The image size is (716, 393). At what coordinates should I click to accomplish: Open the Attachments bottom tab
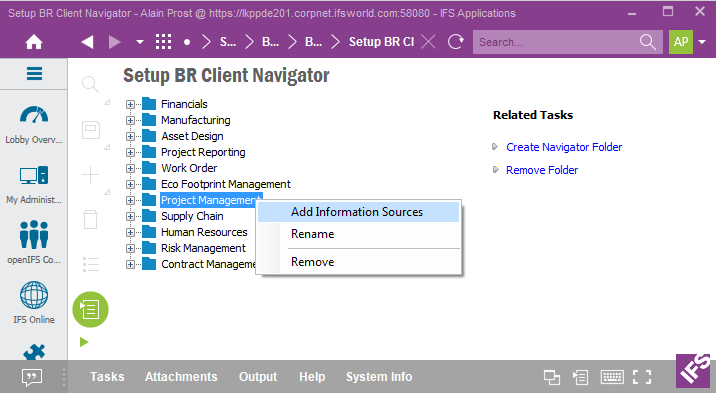tap(181, 377)
